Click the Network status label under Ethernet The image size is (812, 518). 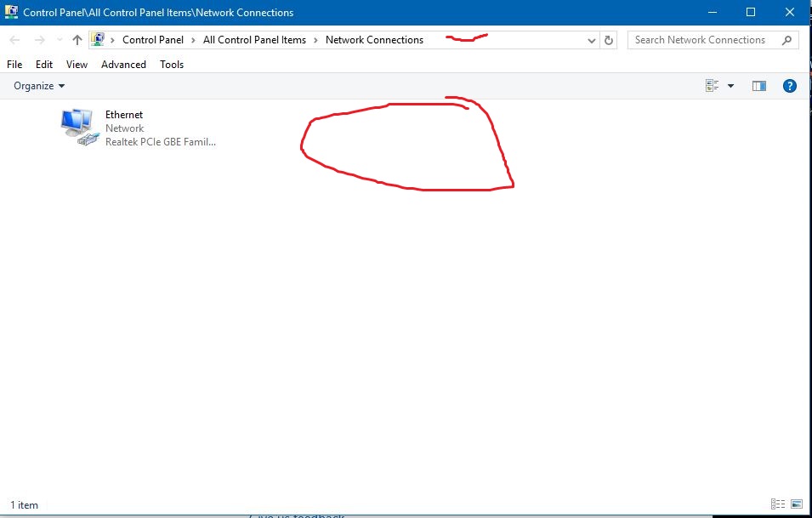pos(124,128)
